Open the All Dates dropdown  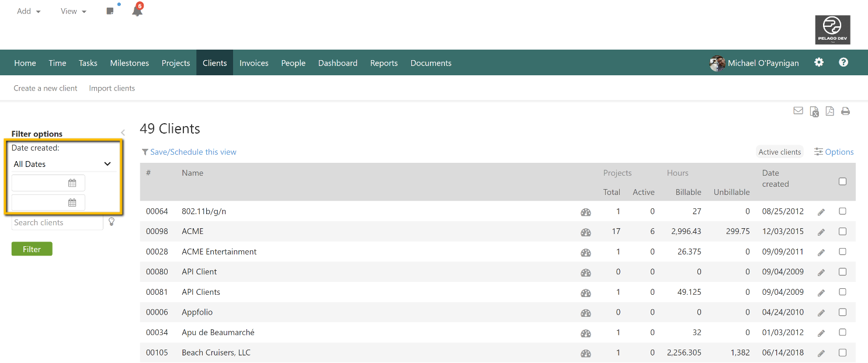coord(62,164)
